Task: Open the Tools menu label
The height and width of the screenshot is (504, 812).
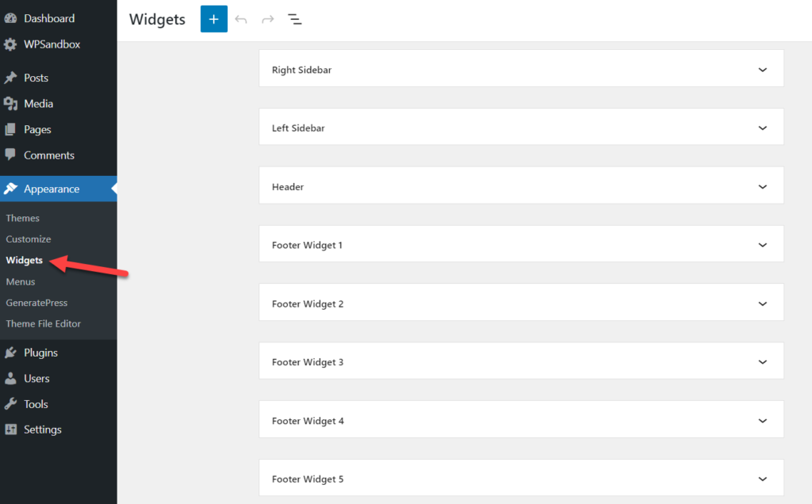Action: pos(36,404)
